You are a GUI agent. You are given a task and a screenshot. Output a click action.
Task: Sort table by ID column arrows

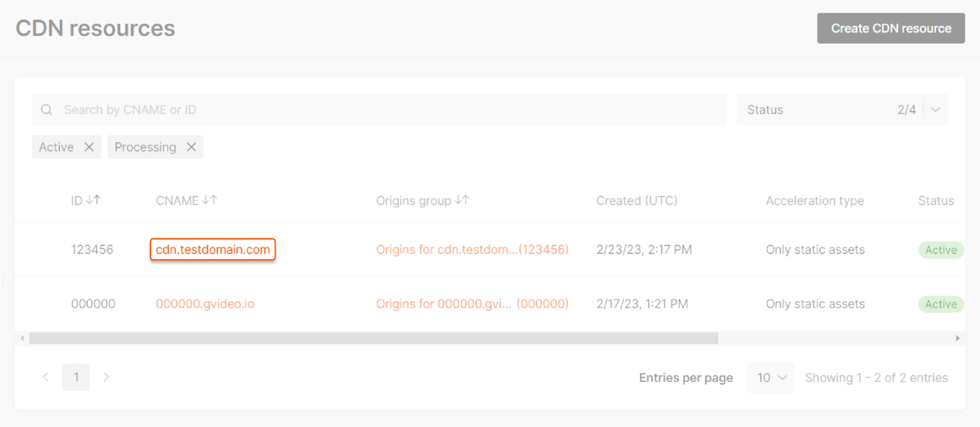coord(93,200)
